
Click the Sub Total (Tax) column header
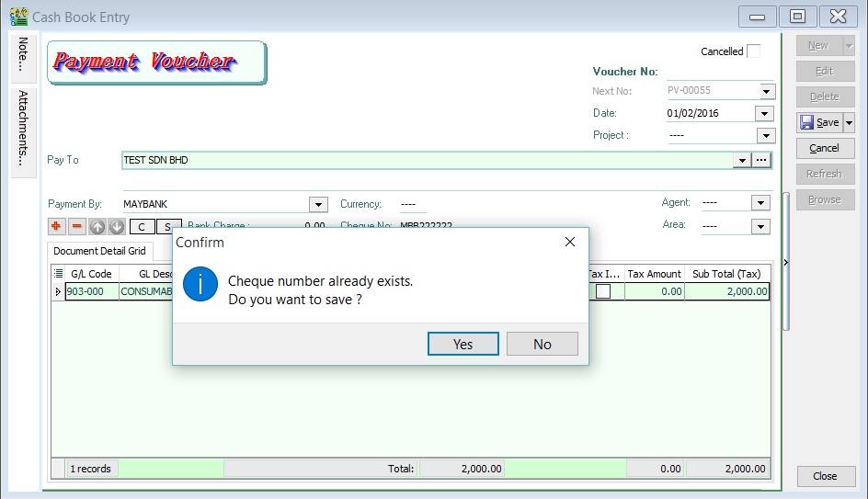[726, 274]
